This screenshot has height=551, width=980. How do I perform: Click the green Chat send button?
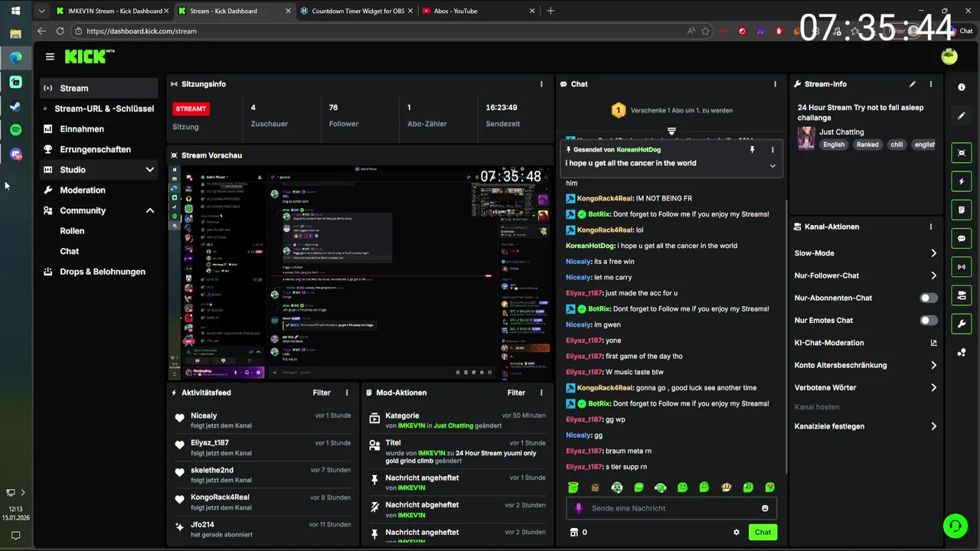pyautogui.click(x=763, y=532)
